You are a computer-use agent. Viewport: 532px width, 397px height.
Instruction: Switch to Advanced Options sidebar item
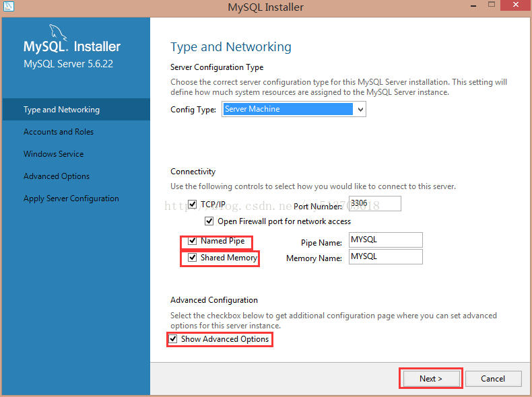pyautogui.click(x=57, y=176)
